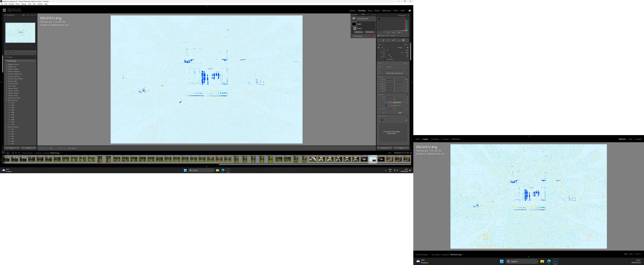This screenshot has width=644, height=265.
Task: Click the red overlay color swatch
Action: click(372, 36)
